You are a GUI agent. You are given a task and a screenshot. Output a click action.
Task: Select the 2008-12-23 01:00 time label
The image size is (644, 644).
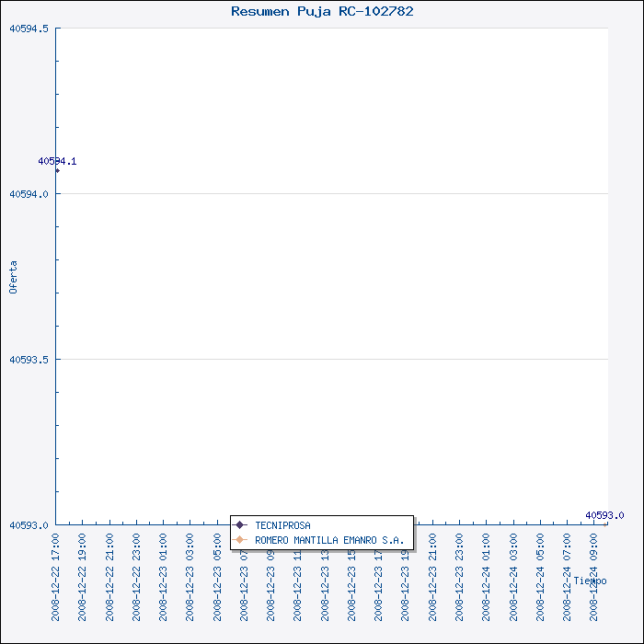click(164, 576)
